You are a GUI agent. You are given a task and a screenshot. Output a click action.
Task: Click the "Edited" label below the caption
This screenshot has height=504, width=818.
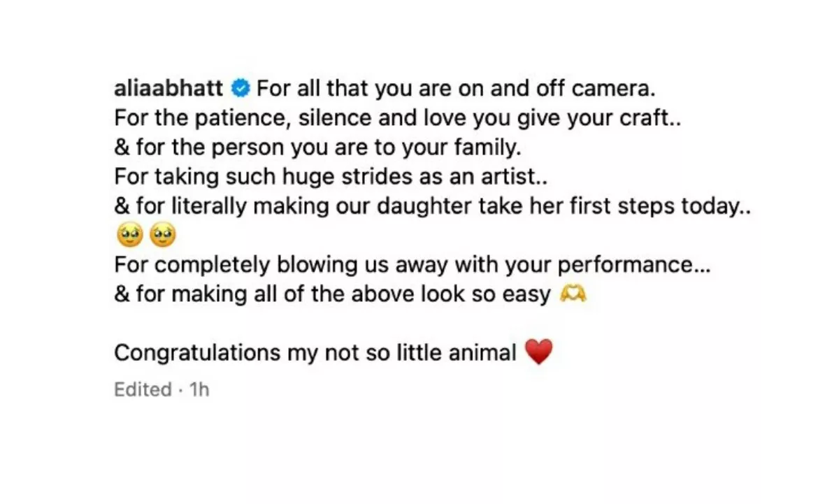pos(143,389)
